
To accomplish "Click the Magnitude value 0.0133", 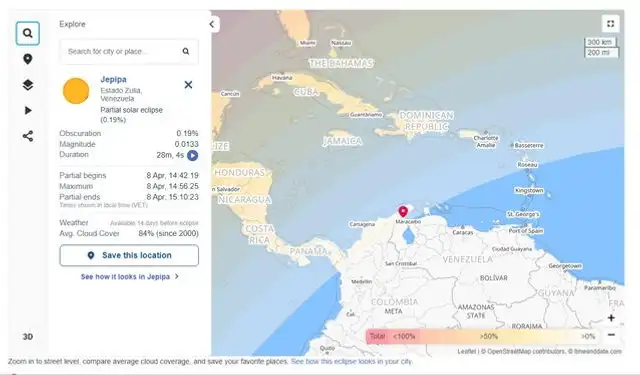I will click(x=187, y=144).
